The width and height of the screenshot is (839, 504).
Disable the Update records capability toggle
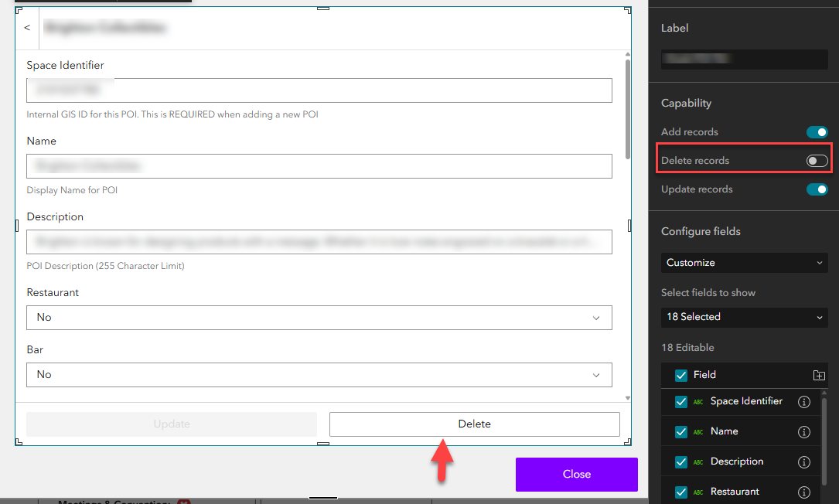[x=817, y=189]
